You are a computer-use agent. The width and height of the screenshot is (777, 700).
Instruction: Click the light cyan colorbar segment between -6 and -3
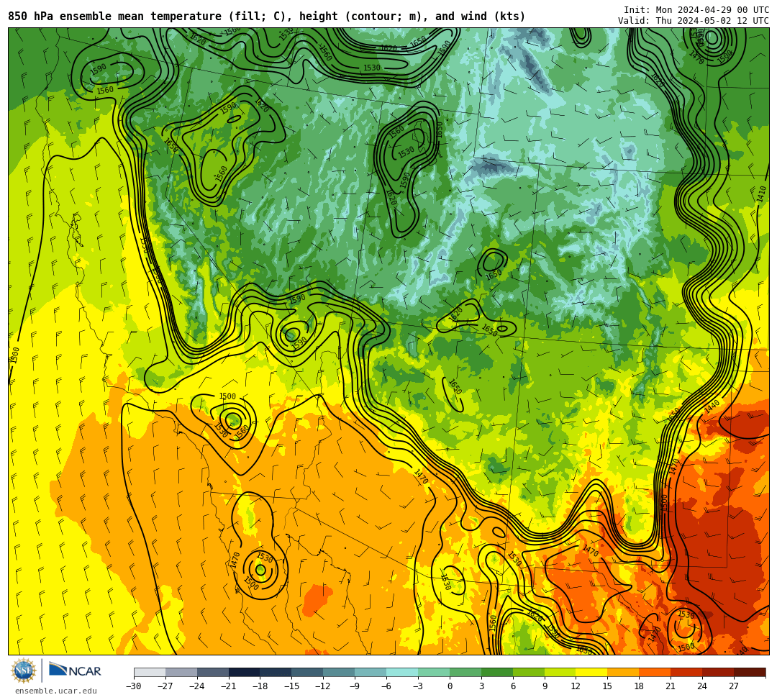(402, 672)
